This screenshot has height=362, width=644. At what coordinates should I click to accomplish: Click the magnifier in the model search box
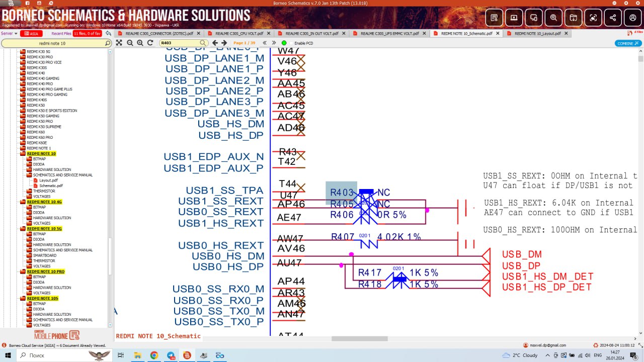[x=107, y=44]
